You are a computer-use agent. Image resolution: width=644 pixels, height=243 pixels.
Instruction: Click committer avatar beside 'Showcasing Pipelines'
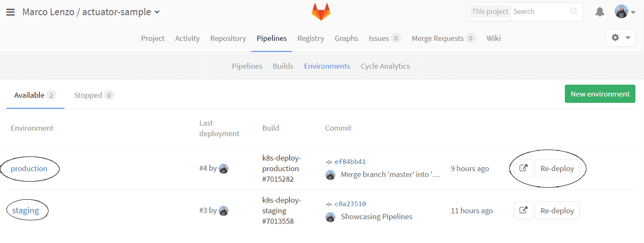pyautogui.click(x=330, y=217)
